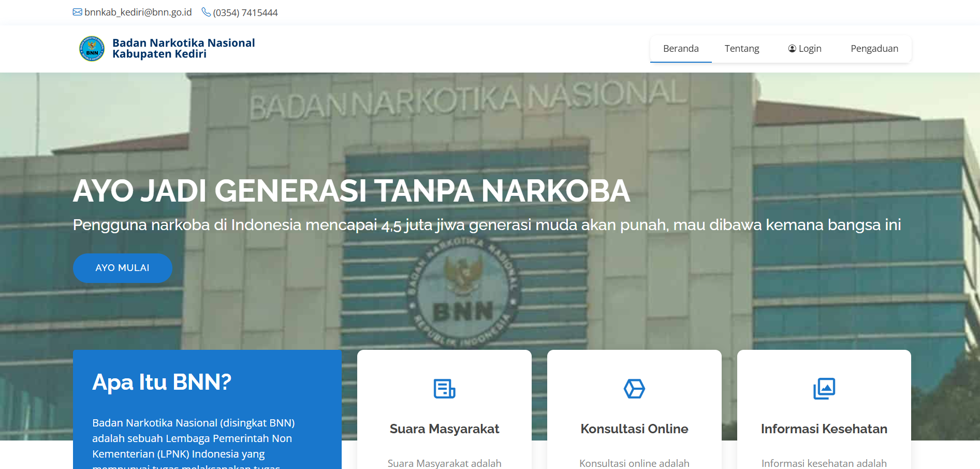
Task: Click the Pengguna narkoba di Indonesia subtitle
Action: (x=487, y=225)
